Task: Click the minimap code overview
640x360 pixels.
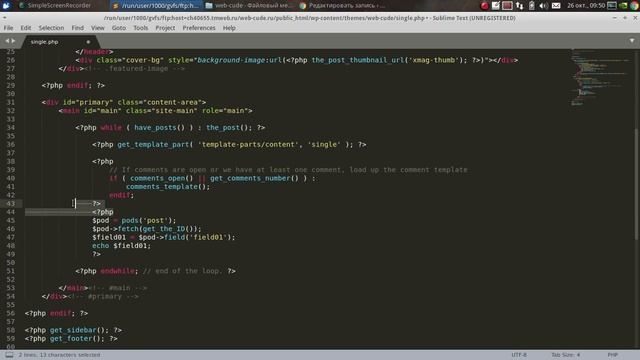Action: pos(600,78)
